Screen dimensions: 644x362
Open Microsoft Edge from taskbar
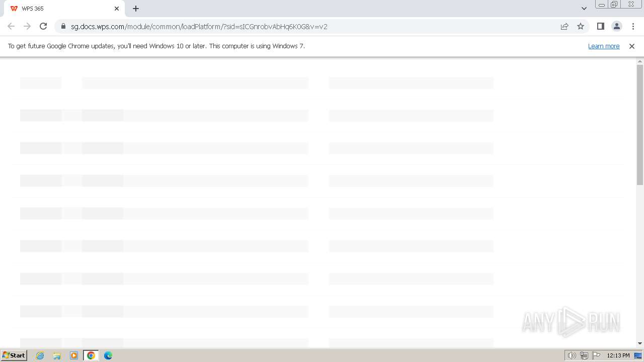[108, 355]
